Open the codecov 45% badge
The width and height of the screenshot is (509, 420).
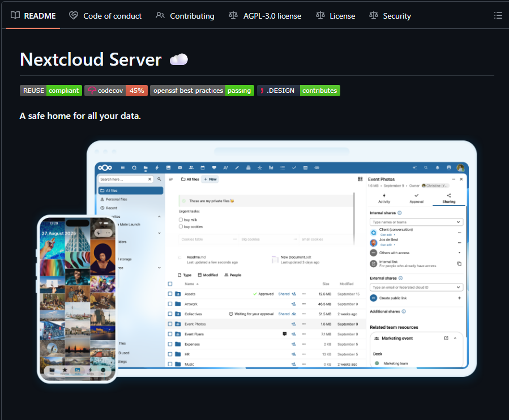(x=116, y=91)
